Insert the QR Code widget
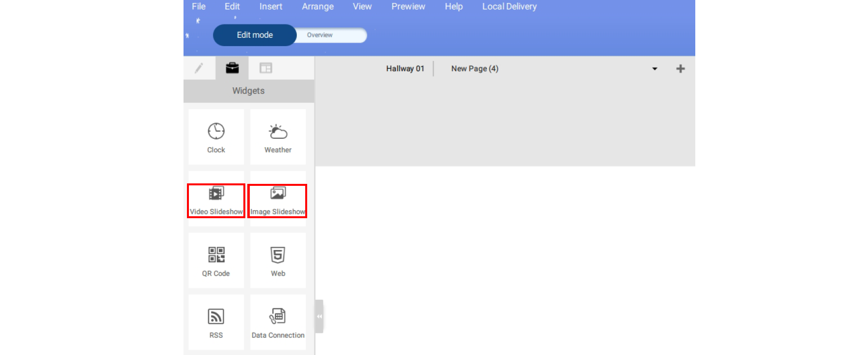This screenshot has width=868, height=355. [216, 260]
